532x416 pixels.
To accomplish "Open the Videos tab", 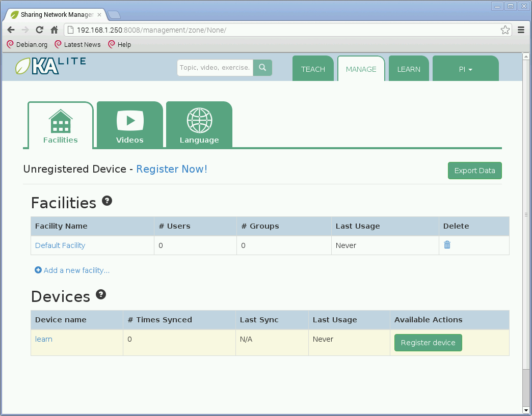I will [130, 125].
